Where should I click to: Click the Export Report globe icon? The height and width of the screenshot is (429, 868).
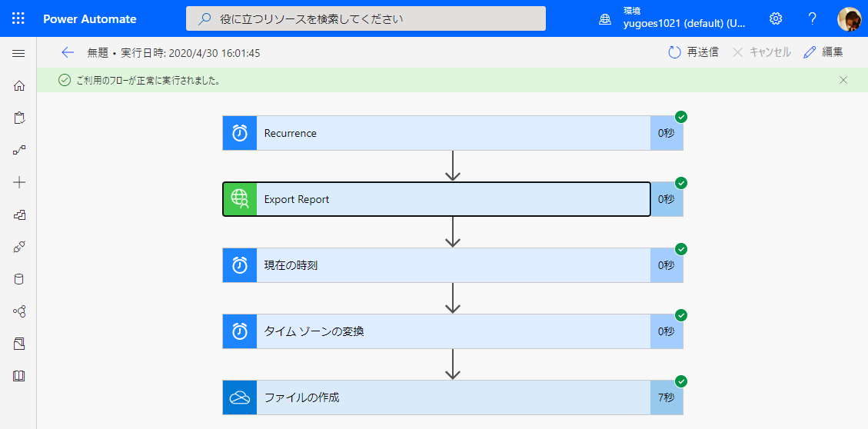pyautogui.click(x=240, y=199)
